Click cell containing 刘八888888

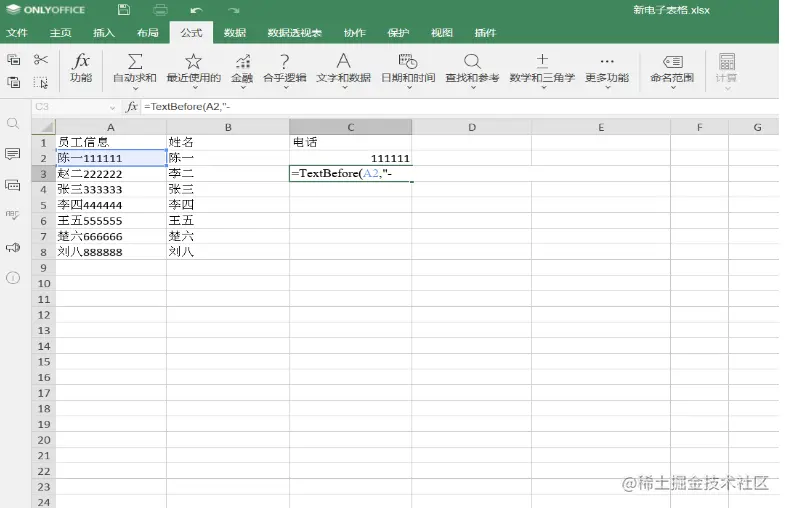click(111, 252)
